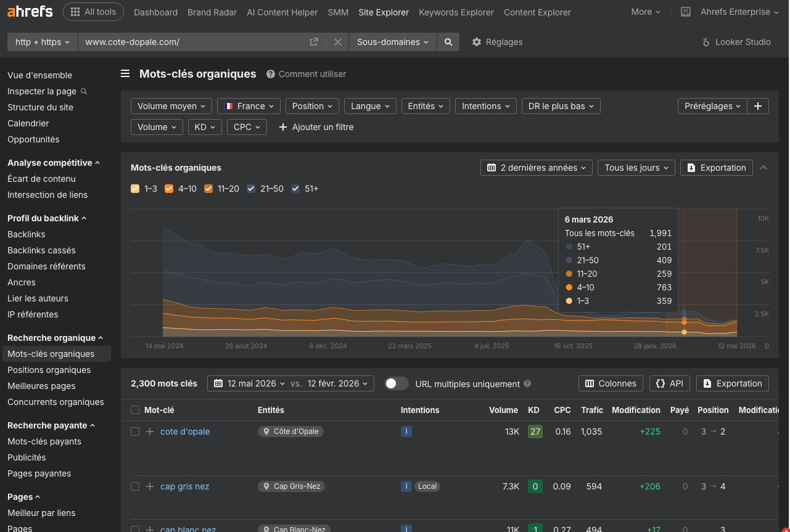
Task: Open the http + https protocol dropdown
Action: (43, 42)
